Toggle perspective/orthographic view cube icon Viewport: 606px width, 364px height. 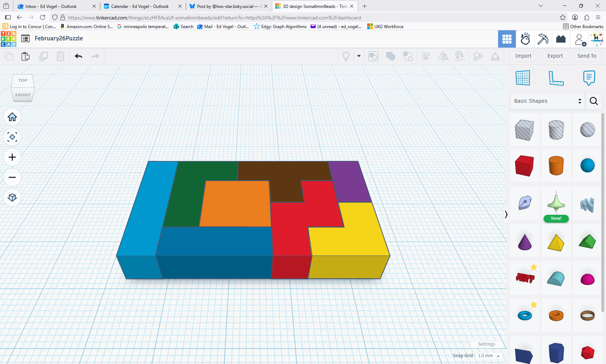pyautogui.click(x=12, y=198)
